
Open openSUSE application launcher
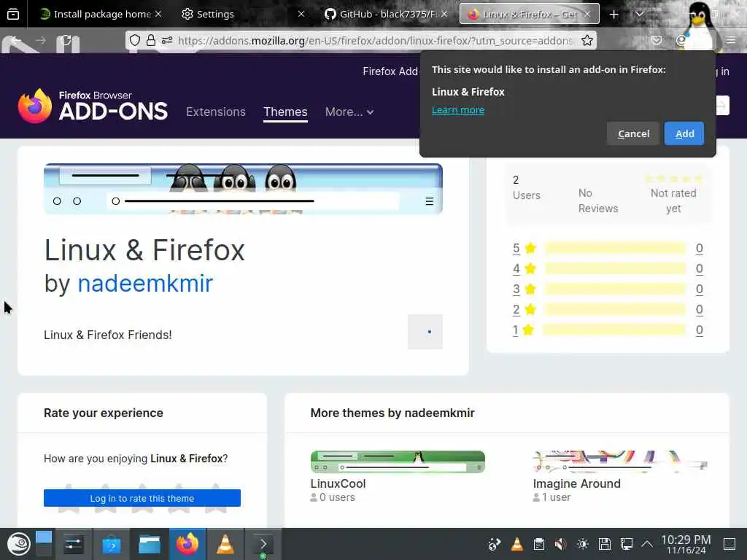18,544
